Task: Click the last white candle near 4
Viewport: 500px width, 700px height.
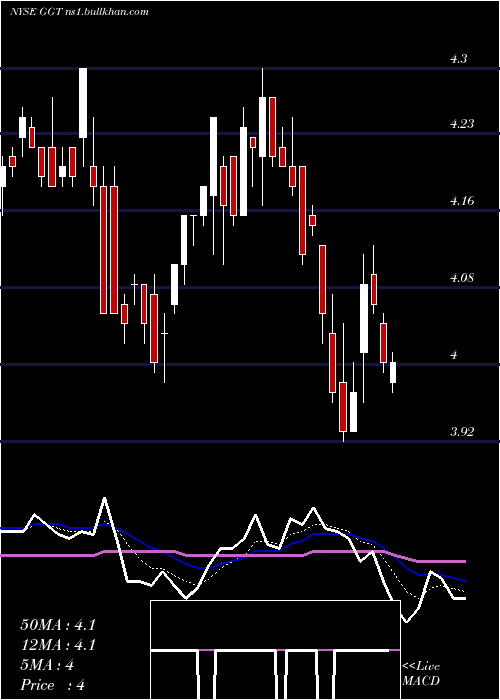Action: tap(393, 372)
